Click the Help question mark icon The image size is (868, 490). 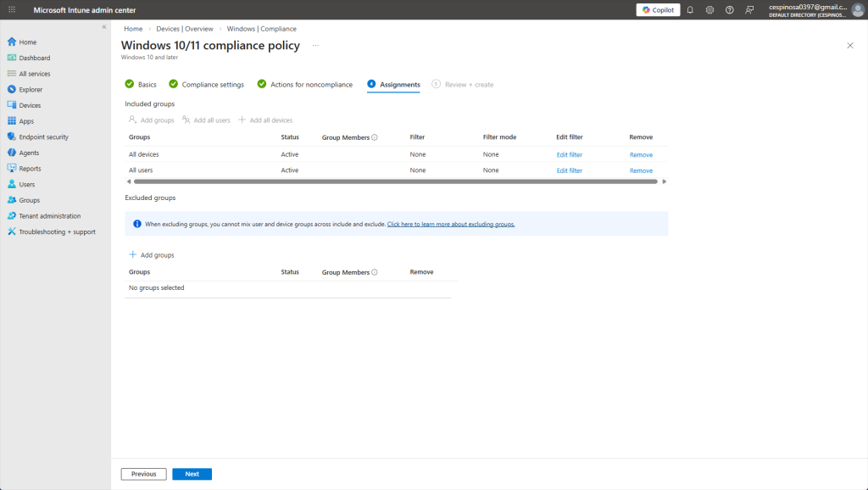[729, 9]
